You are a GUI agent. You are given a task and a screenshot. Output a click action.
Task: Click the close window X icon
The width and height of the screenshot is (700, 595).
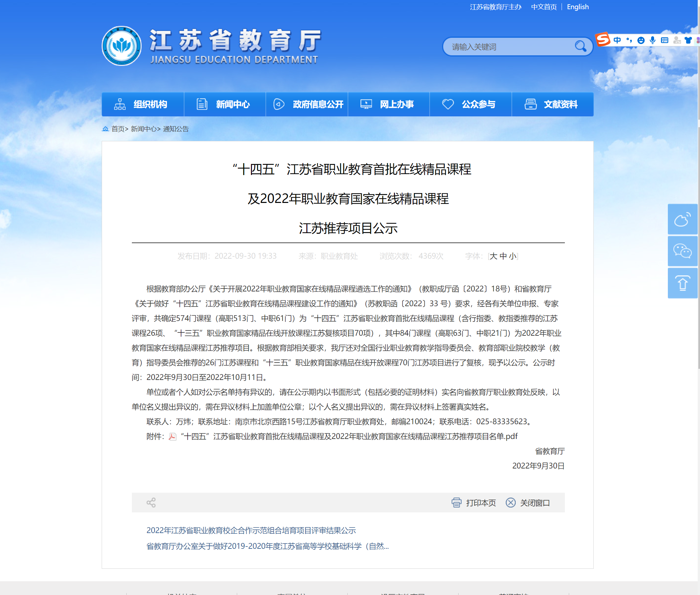(x=510, y=503)
